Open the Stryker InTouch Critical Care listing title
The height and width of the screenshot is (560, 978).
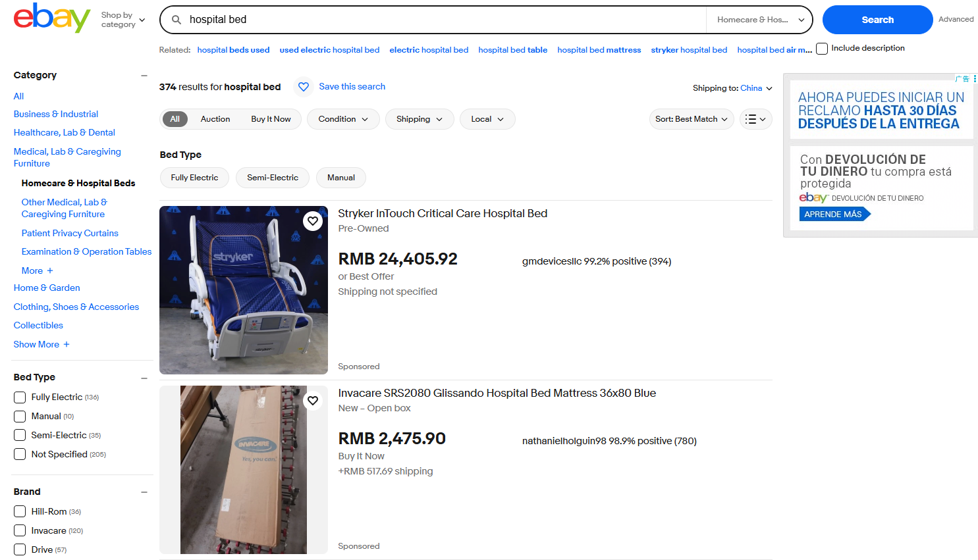(443, 214)
